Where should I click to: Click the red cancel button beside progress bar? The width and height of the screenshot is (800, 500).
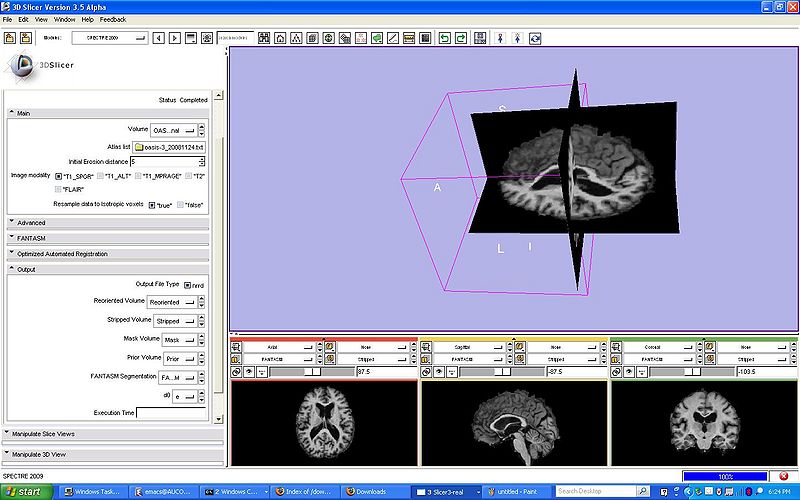784,476
